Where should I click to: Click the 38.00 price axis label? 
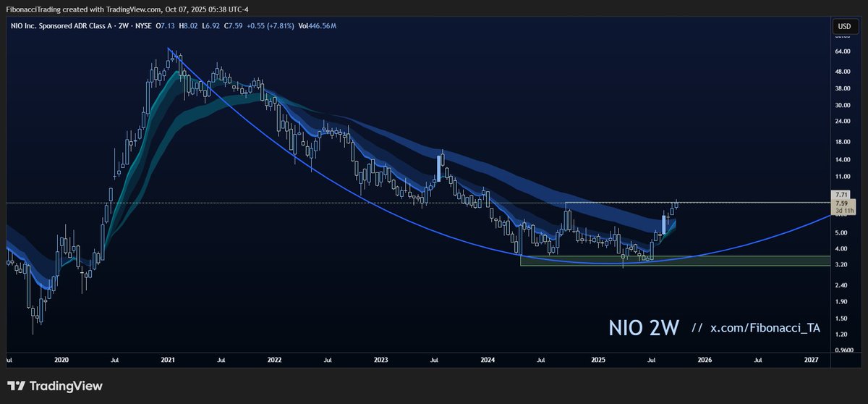pos(843,88)
